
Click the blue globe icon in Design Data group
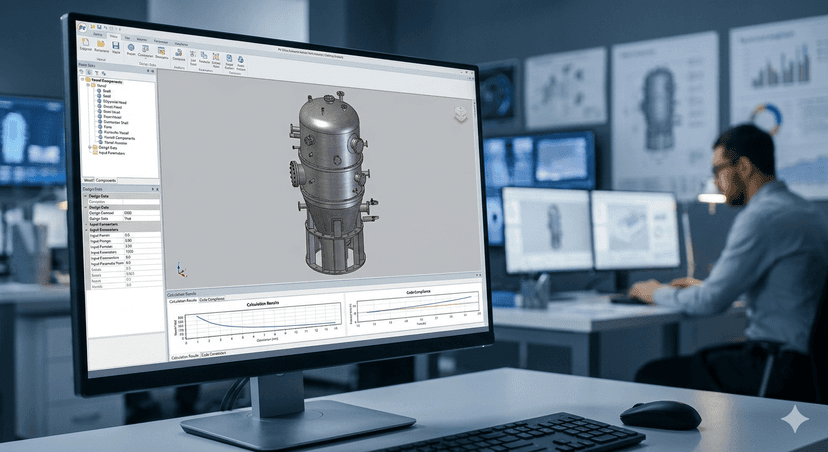coord(131,47)
